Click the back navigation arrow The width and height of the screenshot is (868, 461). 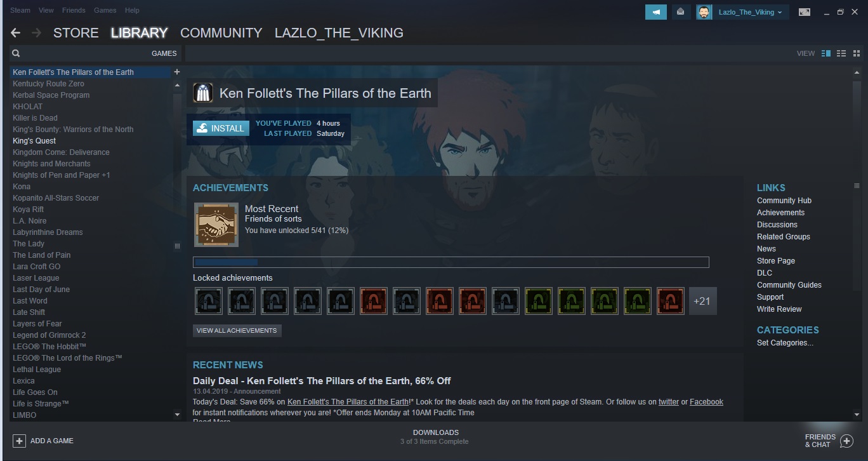tap(16, 32)
